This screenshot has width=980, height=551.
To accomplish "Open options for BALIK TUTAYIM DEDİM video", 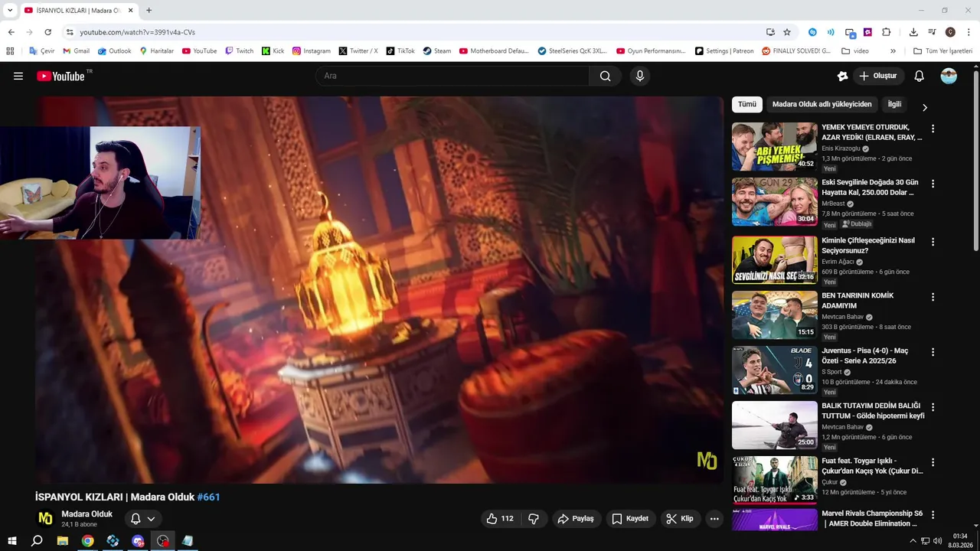I will tap(933, 407).
